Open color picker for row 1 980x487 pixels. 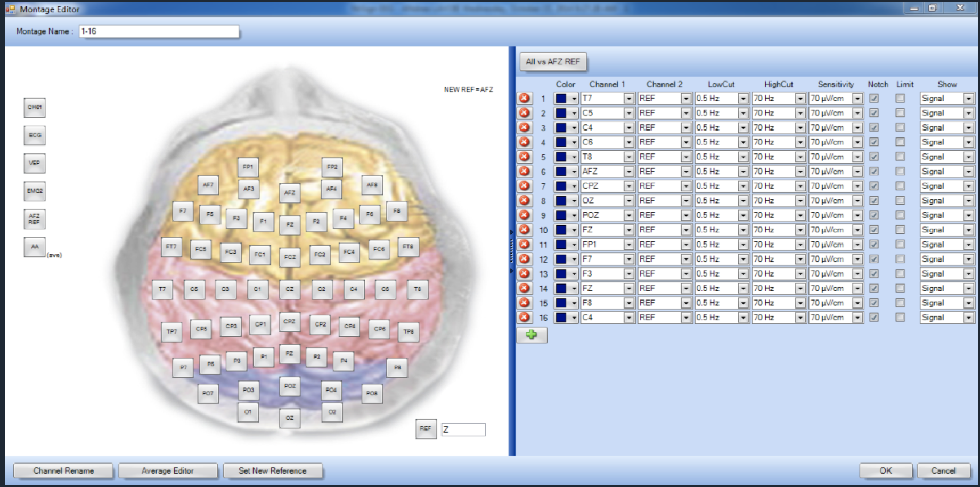click(x=566, y=99)
